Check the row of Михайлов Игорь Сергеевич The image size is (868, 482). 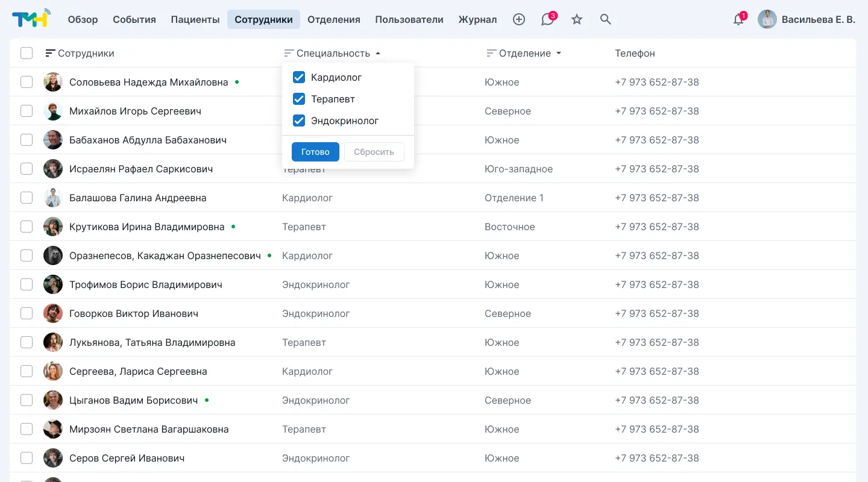(27, 111)
